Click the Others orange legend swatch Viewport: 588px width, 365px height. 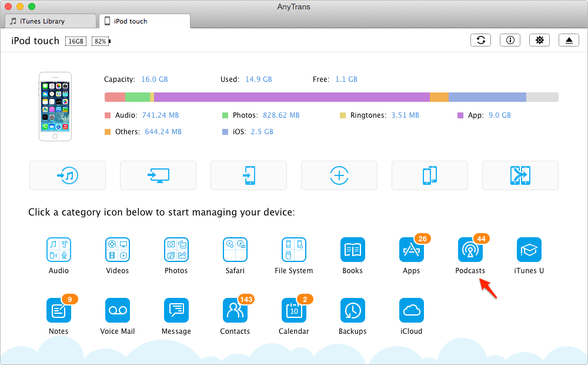(x=108, y=132)
